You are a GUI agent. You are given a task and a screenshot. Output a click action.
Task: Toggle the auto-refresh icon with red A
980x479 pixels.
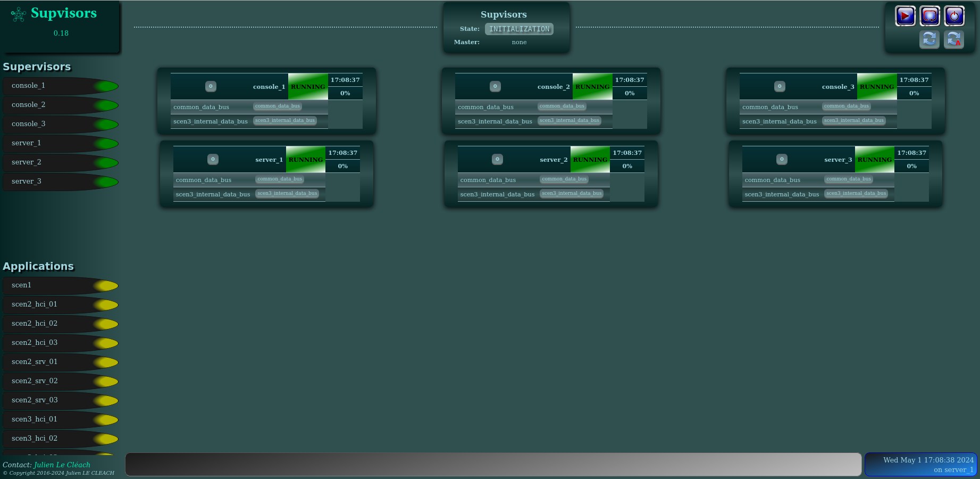(954, 39)
